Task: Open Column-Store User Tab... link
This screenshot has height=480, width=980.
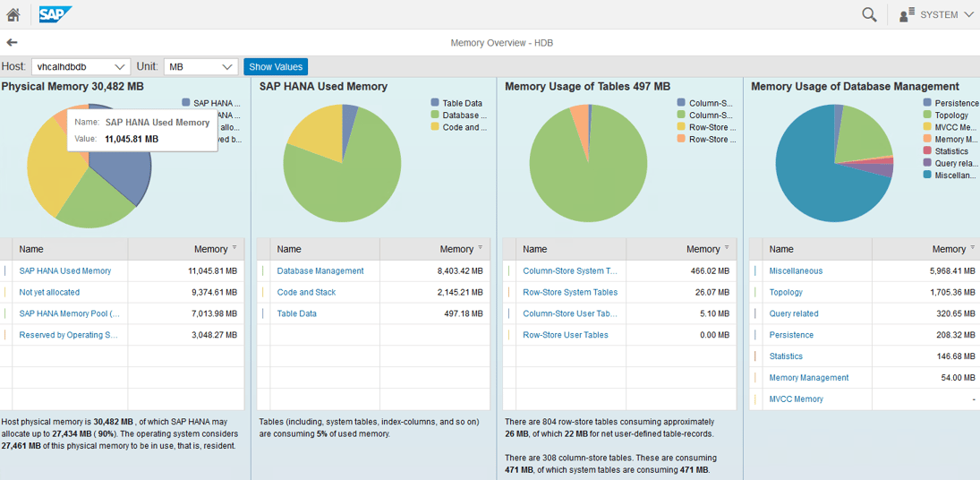Action: point(569,313)
